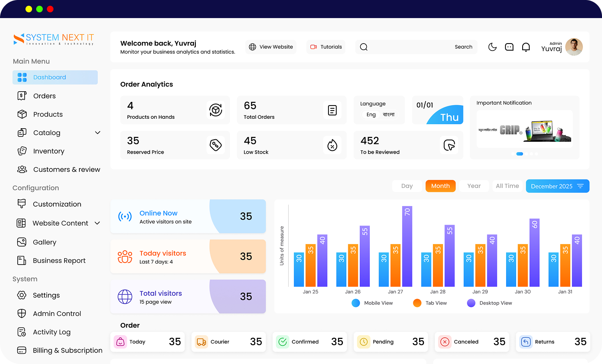The image size is (602, 364).
Task: Open the Pending orders card
Action: [390, 342]
